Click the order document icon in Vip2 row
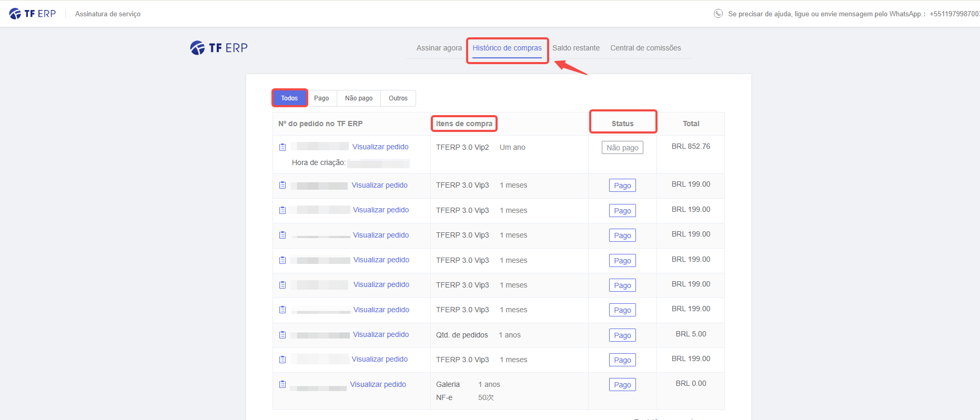Image resolution: width=980 pixels, height=420 pixels. 282,147
